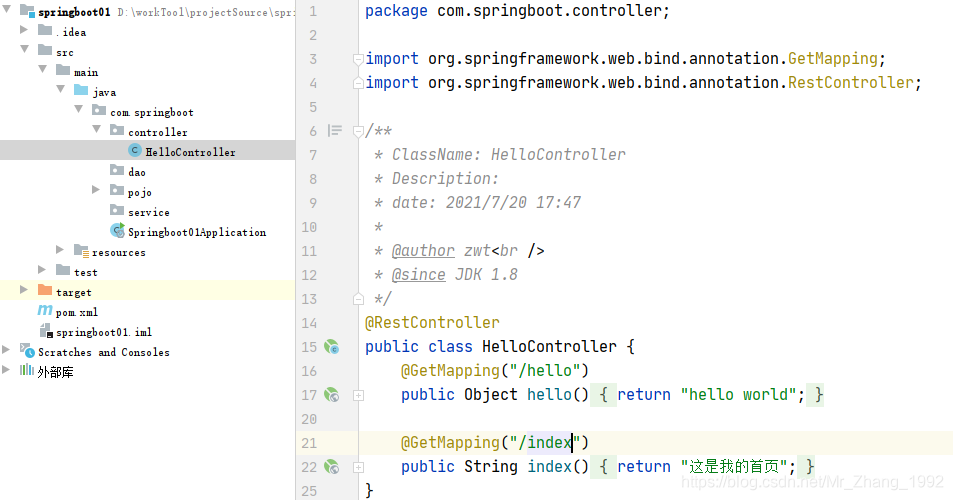Click the springboot01.iml file icon
This screenshot has width=953, height=500.
46,330
